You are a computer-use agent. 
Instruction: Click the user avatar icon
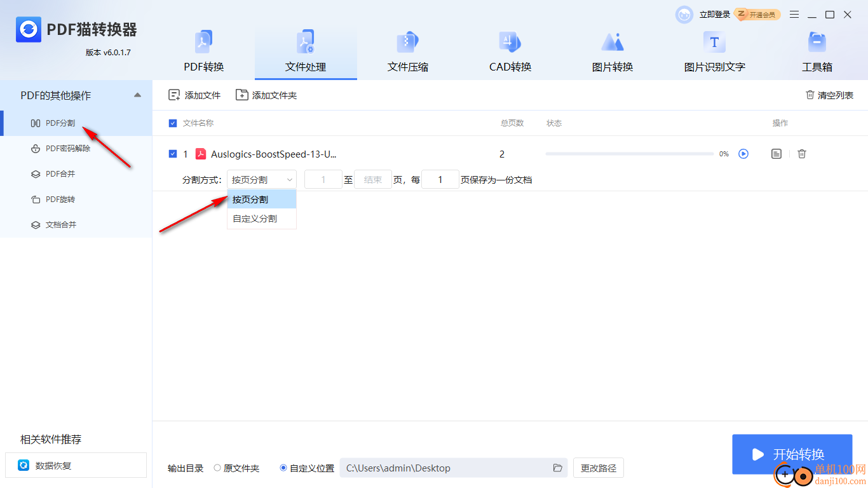pyautogui.click(x=684, y=15)
